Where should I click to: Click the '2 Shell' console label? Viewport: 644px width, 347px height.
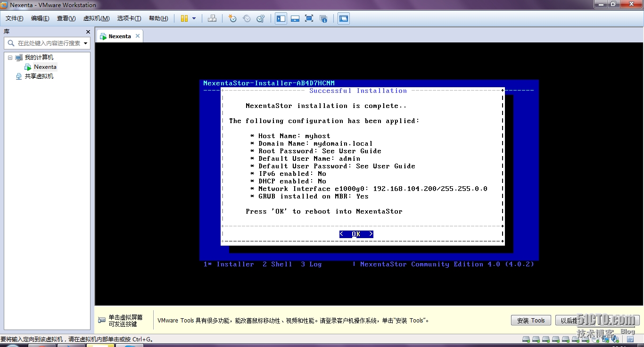[277, 264]
